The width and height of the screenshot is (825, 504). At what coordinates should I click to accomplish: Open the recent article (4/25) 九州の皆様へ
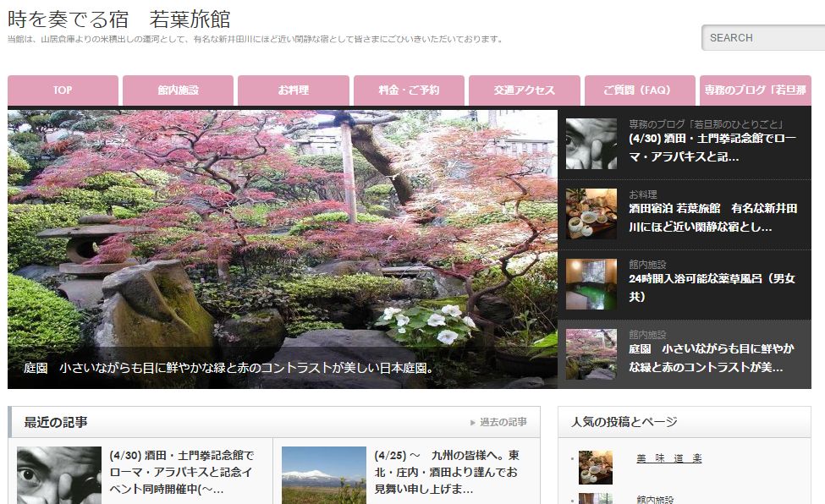coord(447,472)
